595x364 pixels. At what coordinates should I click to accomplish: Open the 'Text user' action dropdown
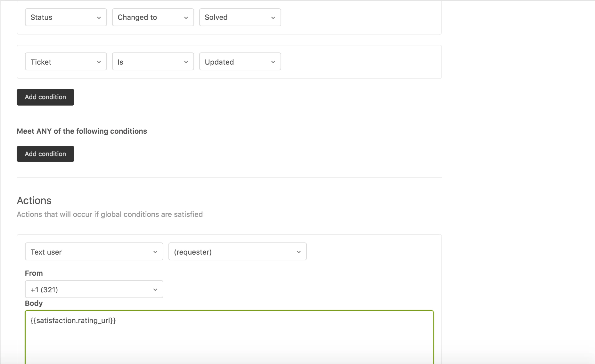[94, 251]
